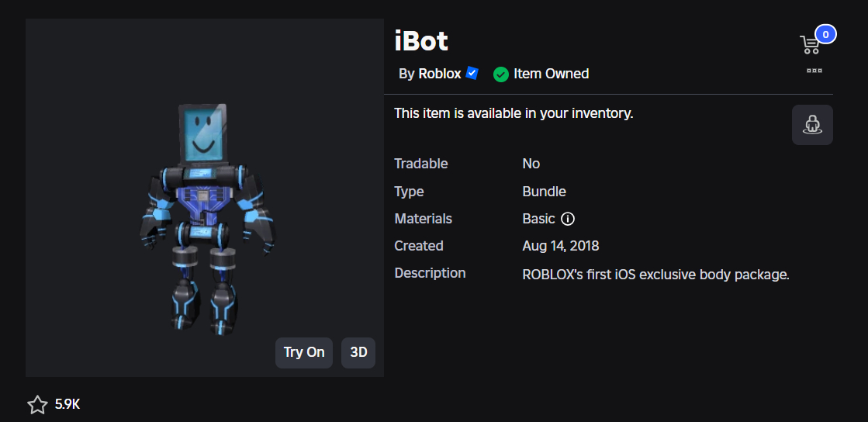Click the Tradable label
The width and height of the screenshot is (868, 422).
421,164
